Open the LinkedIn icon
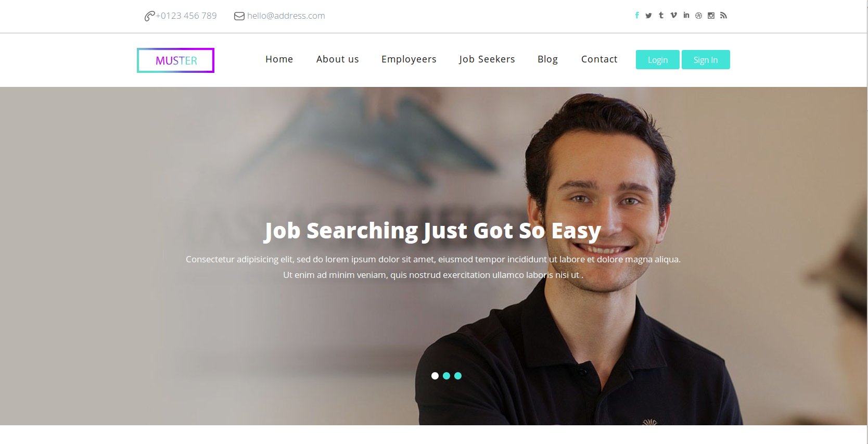The image size is (868, 444). (x=686, y=16)
